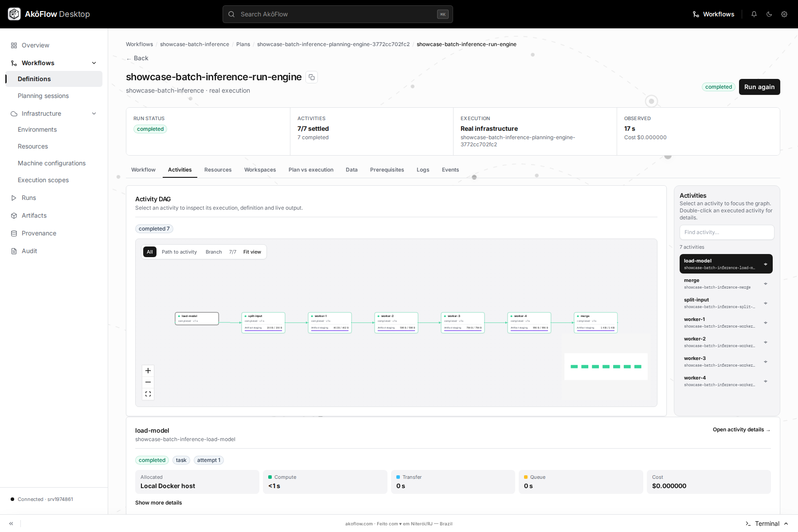This screenshot has height=532, width=798.
Task: Collapse the Infrastructure sidebar section chevron
Action: pyautogui.click(x=94, y=113)
